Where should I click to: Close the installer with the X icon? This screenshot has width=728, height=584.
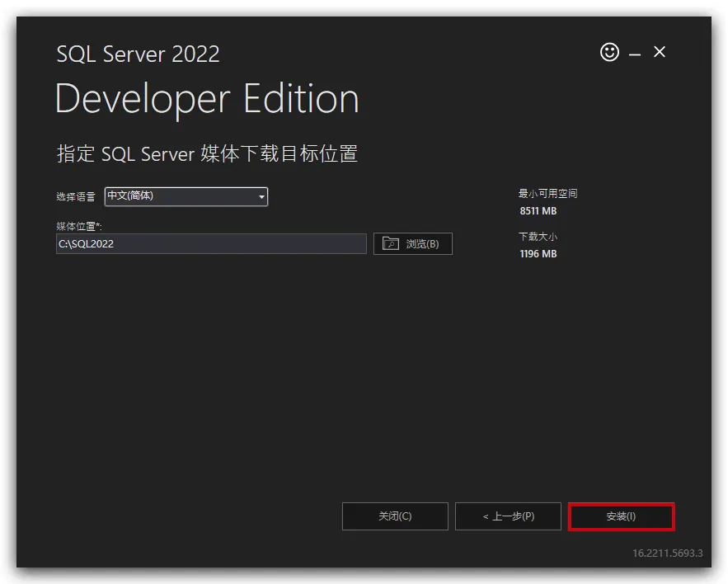pos(660,52)
